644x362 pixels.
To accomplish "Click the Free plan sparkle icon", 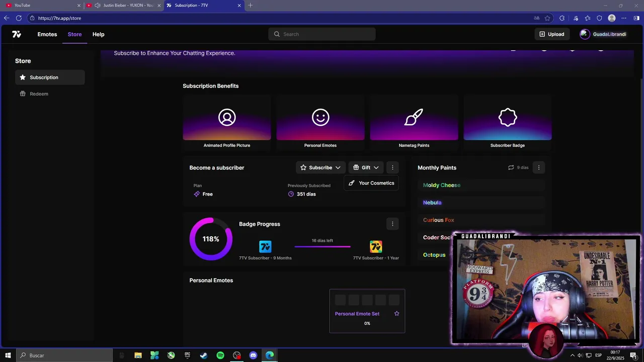I will click(197, 194).
